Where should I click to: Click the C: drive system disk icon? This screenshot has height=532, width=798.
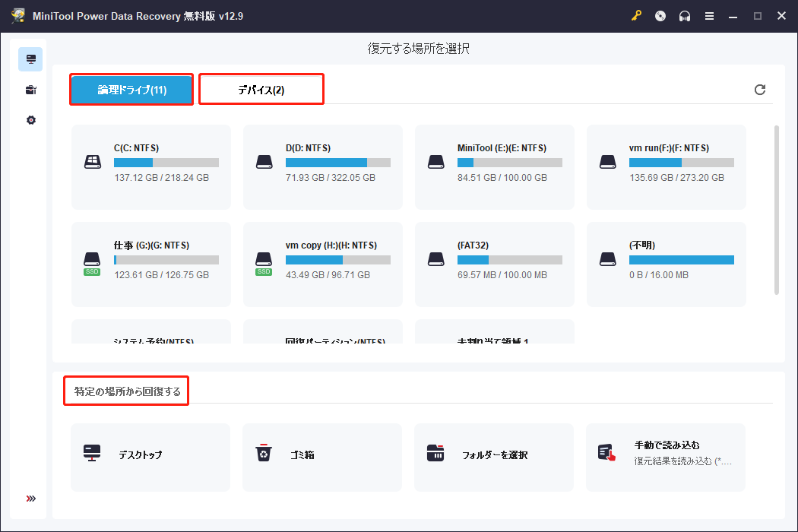pos(93,163)
